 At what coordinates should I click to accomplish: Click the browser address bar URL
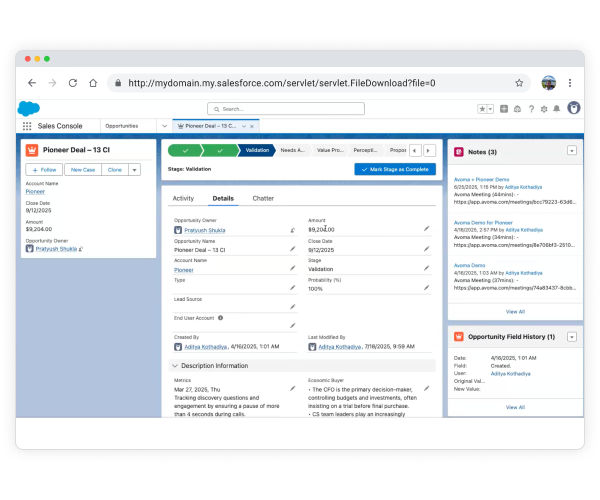tap(282, 83)
